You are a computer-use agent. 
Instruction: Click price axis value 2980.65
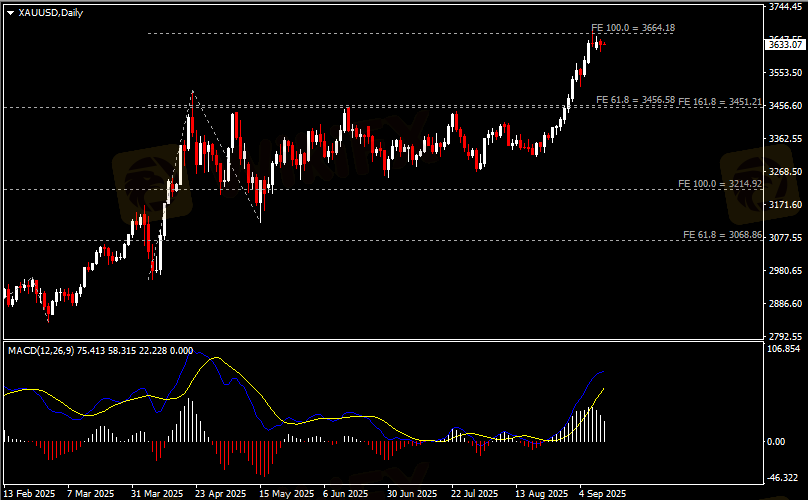click(785, 271)
